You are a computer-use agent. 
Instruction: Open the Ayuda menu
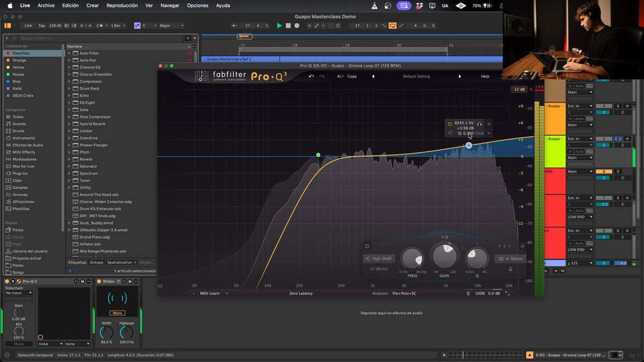coord(223,5)
